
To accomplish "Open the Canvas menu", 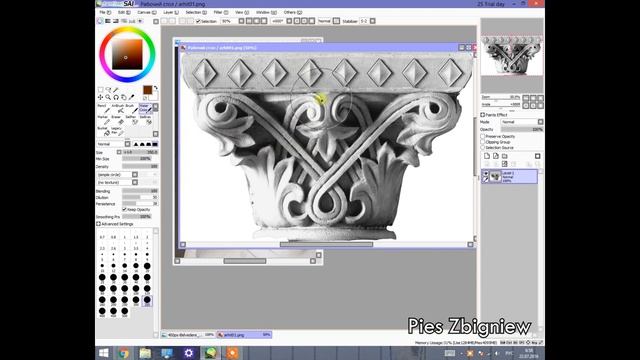I will pos(147,12).
